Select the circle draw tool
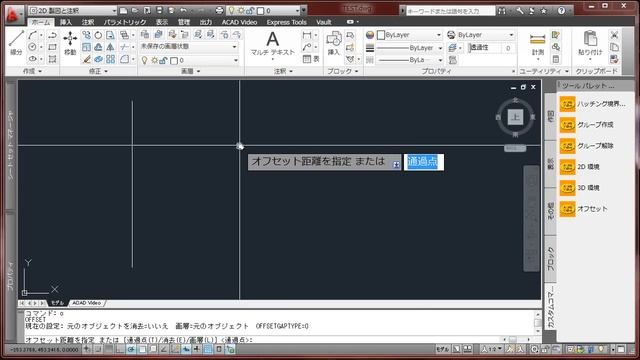This screenshot has height=360, width=640. point(33,47)
